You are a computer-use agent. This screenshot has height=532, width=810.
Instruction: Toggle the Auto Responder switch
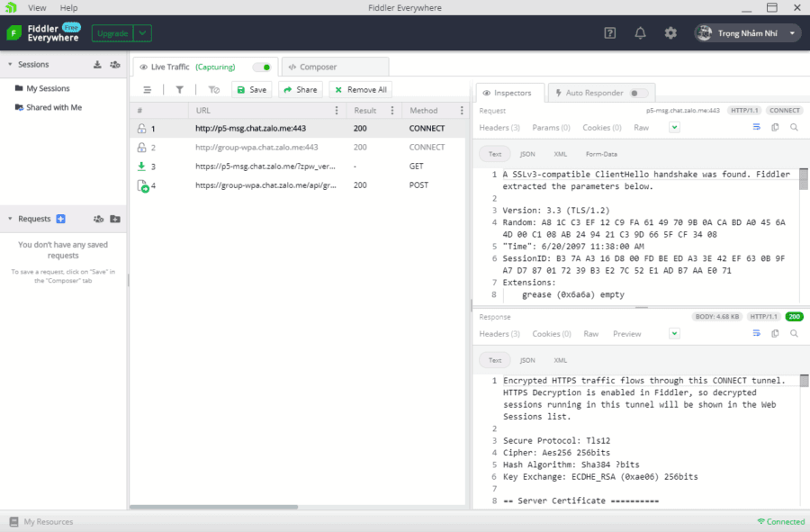pos(638,93)
